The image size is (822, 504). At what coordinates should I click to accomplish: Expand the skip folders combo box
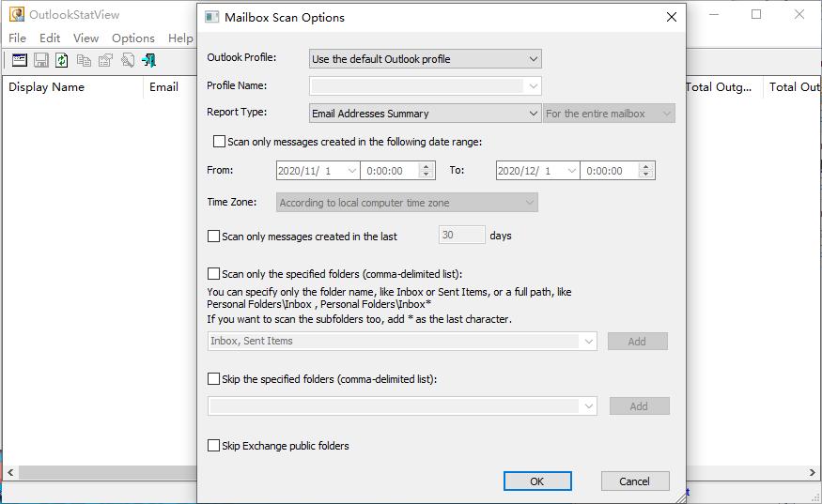click(588, 406)
